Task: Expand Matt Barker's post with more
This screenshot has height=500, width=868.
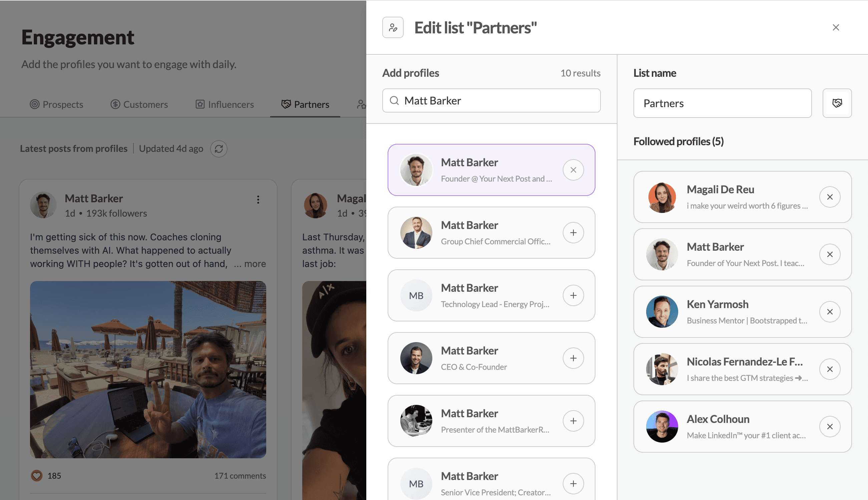Action: [255, 264]
